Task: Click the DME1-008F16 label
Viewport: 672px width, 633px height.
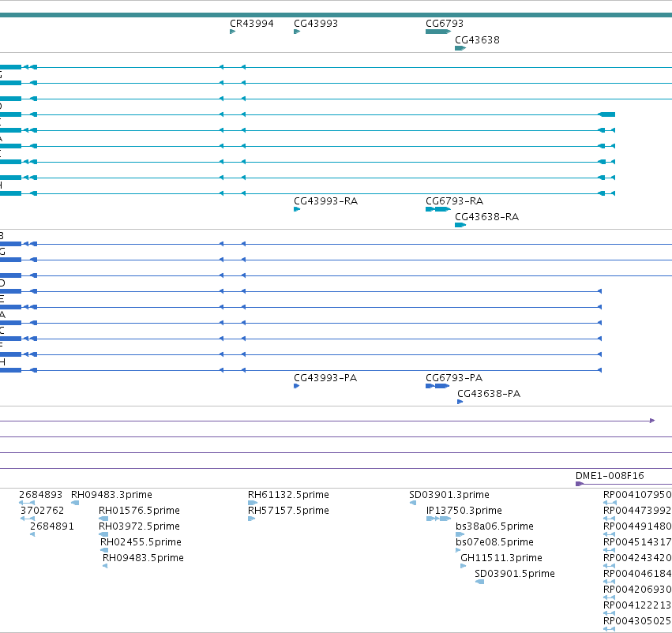Action: click(610, 476)
